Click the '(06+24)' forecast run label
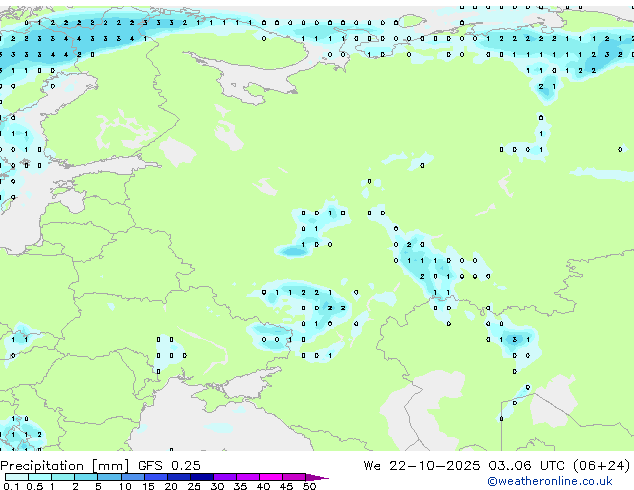The width and height of the screenshot is (634, 490). [x=602, y=466]
